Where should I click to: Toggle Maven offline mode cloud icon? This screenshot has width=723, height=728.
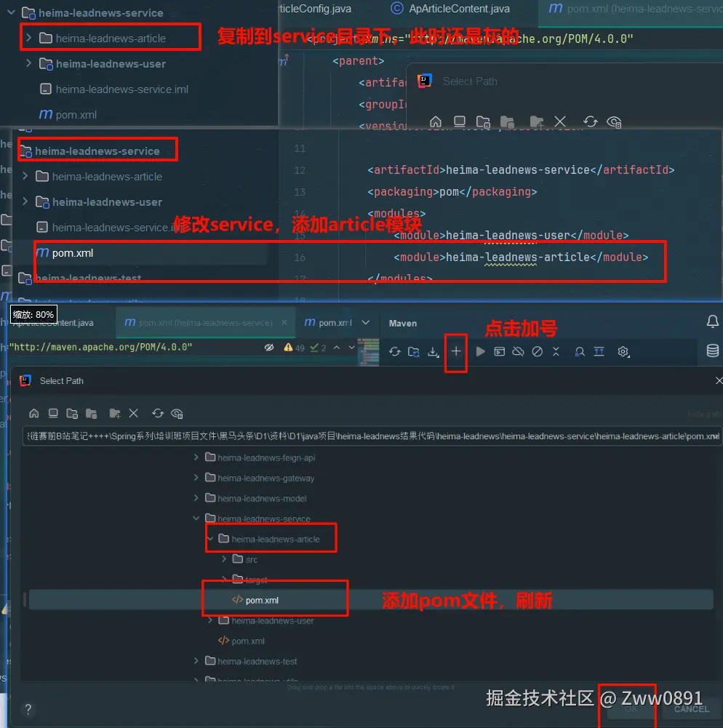(518, 351)
